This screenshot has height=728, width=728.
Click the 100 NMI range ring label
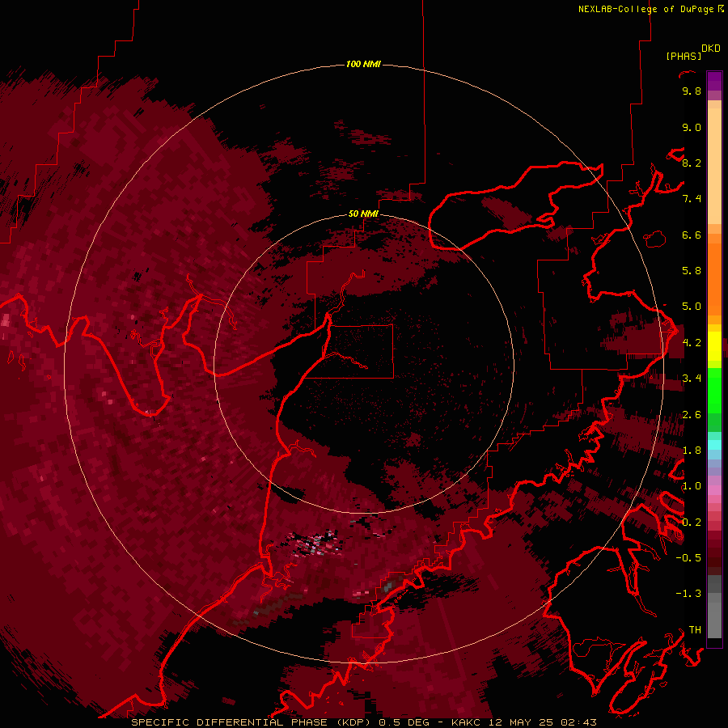point(363,64)
